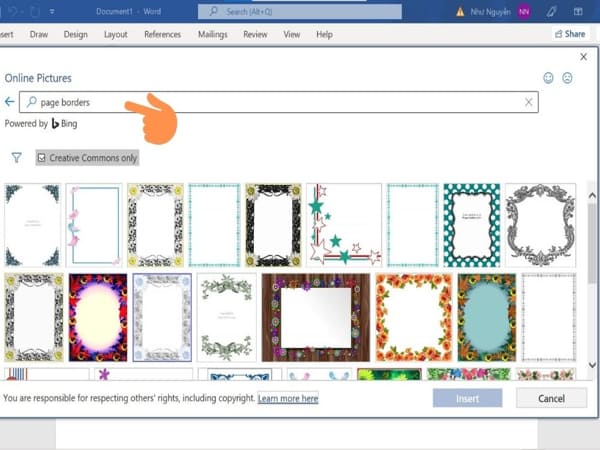Click the results scrollbar thumb
600x450 pixels.
(x=592, y=243)
